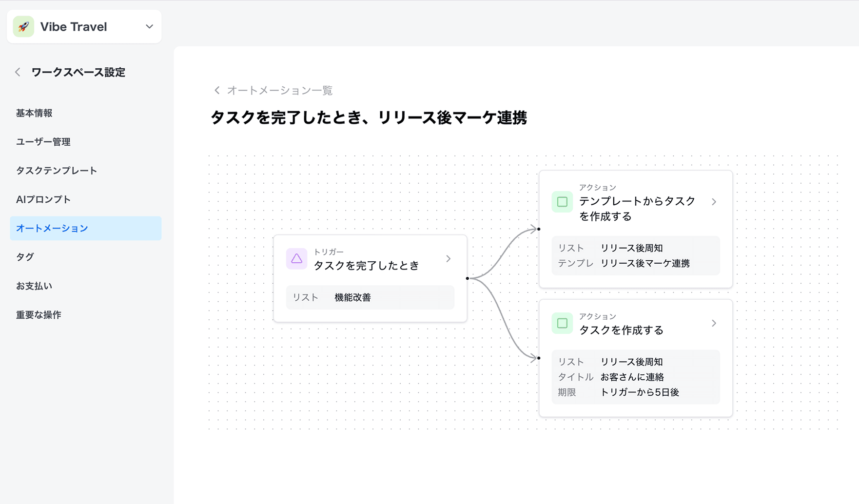
Task: Click the green action icon on タスクを作成する card
Action: click(x=562, y=323)
